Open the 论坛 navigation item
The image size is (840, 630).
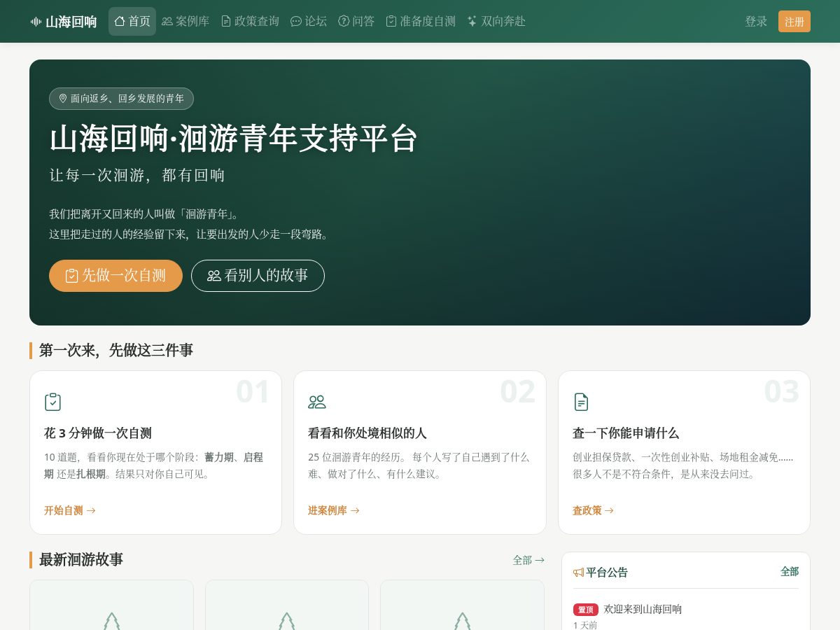coord(309,21)
